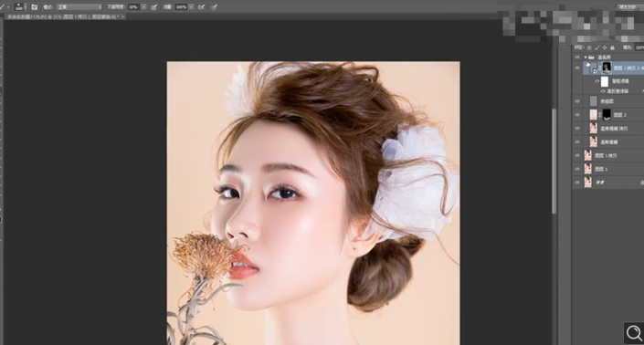Toggle pressure-for-size icon
This screenshot has width=644, height=345.
tap(214, 7)
